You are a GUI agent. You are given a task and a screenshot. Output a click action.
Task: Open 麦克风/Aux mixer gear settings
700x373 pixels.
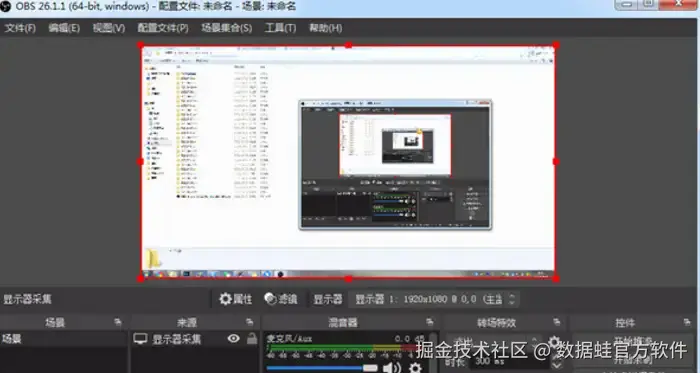(x=416, y=368)
